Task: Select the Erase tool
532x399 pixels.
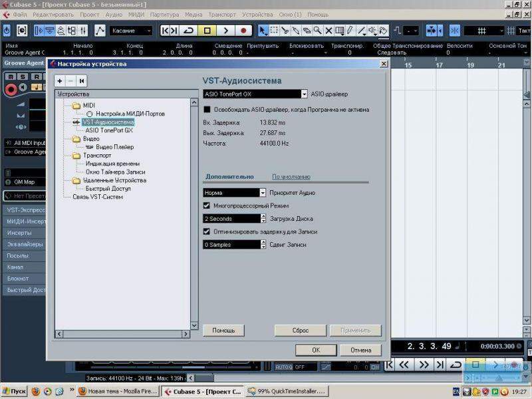Action: [307, 31]
